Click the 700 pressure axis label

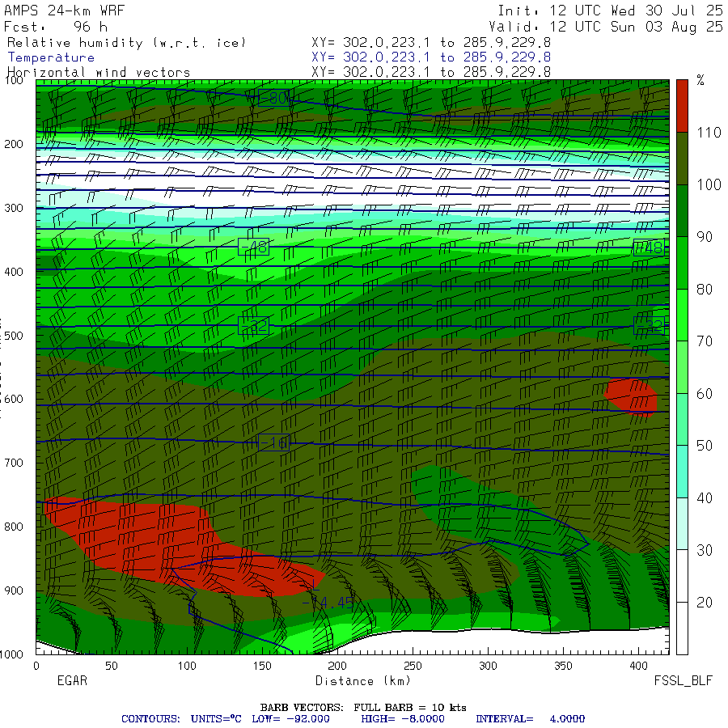coord(14,463)
